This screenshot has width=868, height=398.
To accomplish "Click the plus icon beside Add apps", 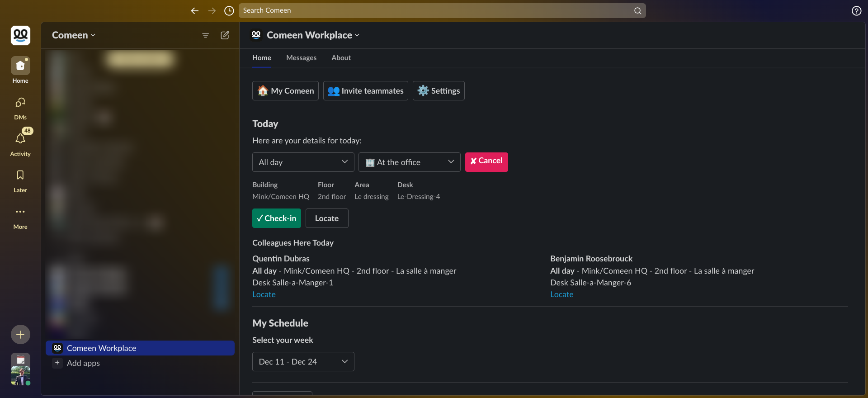I will pos(57,363).
